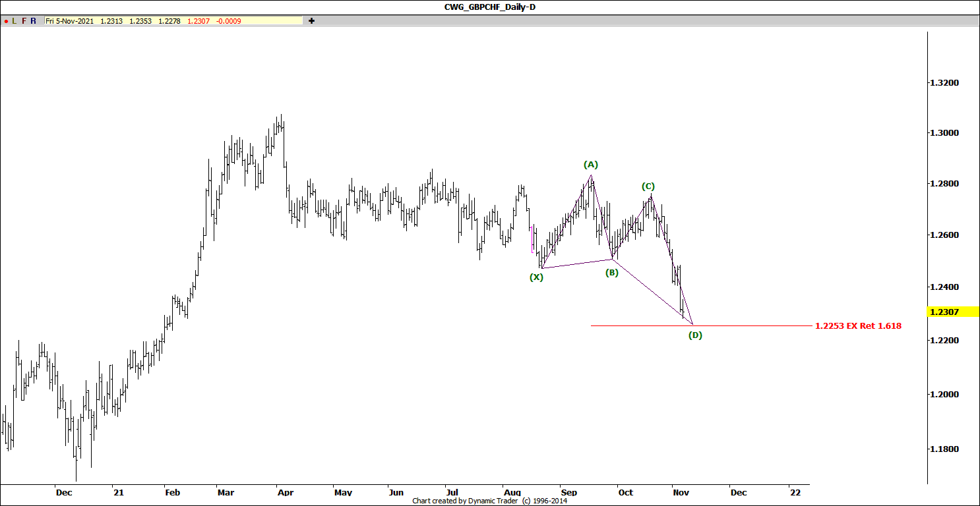The image size is (980, 506).
Task: Click the high value 1.2353
Action: [140, 21]
